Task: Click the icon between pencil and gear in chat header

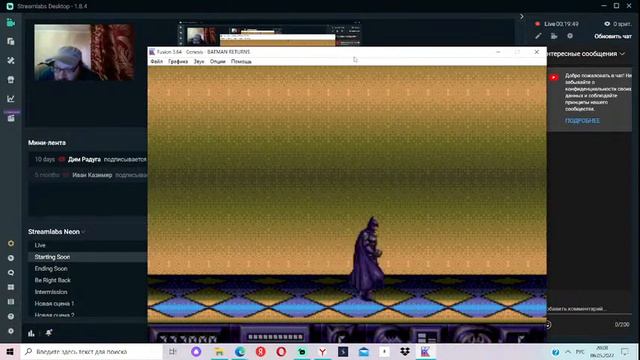Action: pyautogui.click(x=554, y=36)
